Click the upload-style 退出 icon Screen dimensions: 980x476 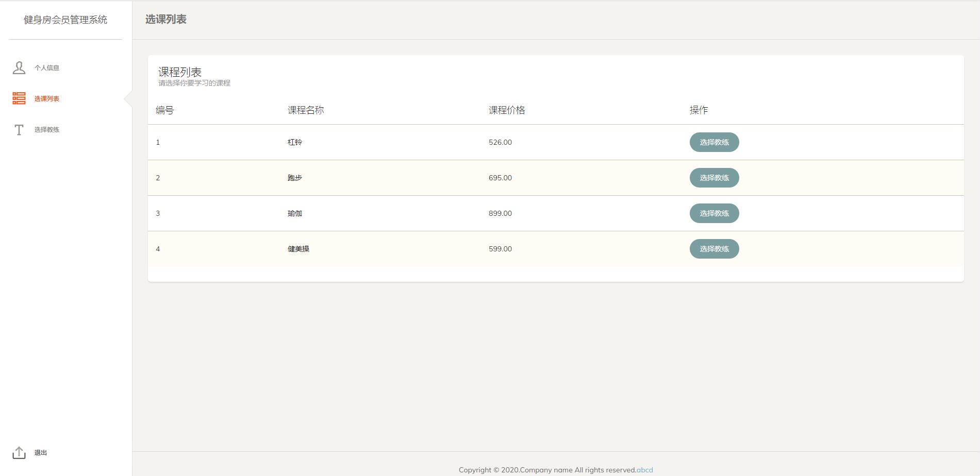pos(19,453)
